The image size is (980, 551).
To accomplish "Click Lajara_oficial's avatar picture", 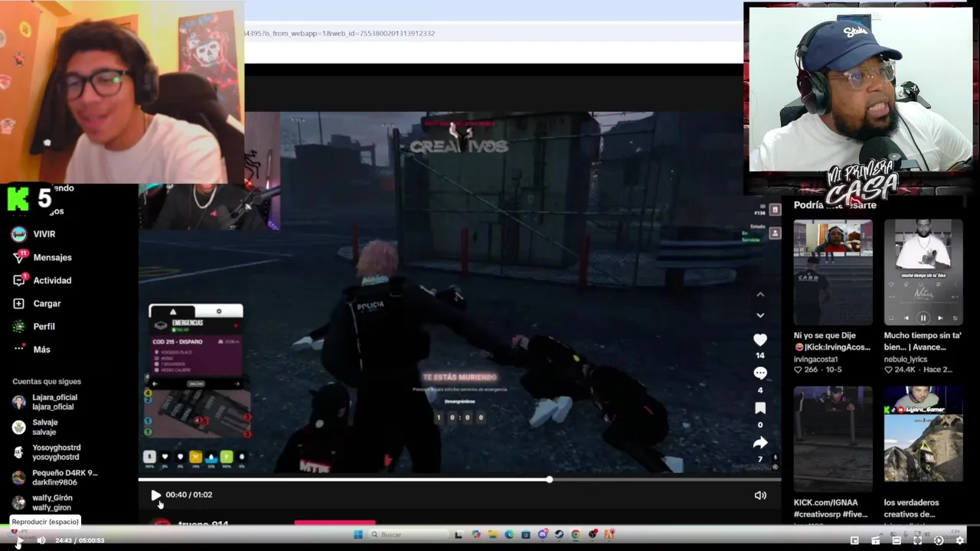I will 19,402.
